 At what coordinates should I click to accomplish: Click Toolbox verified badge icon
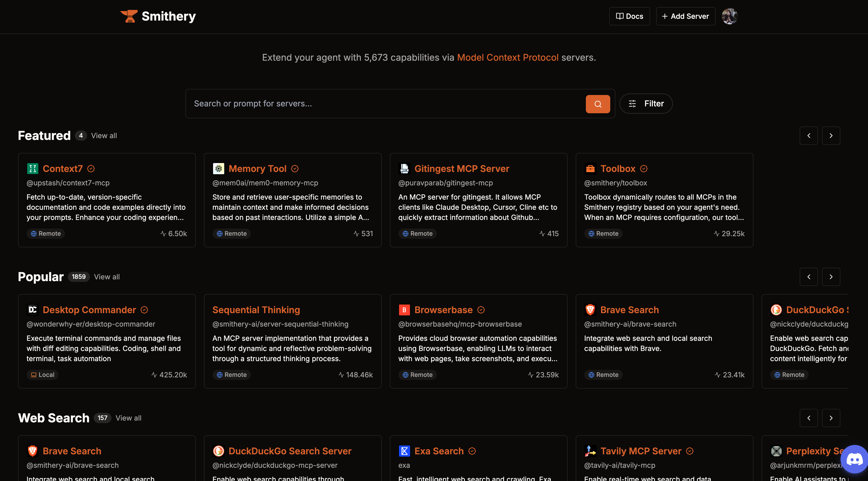pos(644,169)
